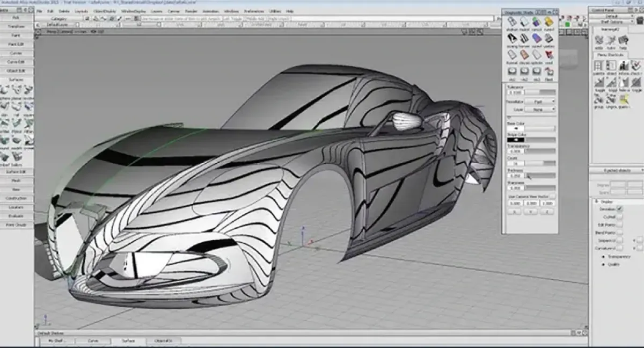Screen dimensions: 644x348
Task: Click the orange clay shader icon
Action: [524, 55]
